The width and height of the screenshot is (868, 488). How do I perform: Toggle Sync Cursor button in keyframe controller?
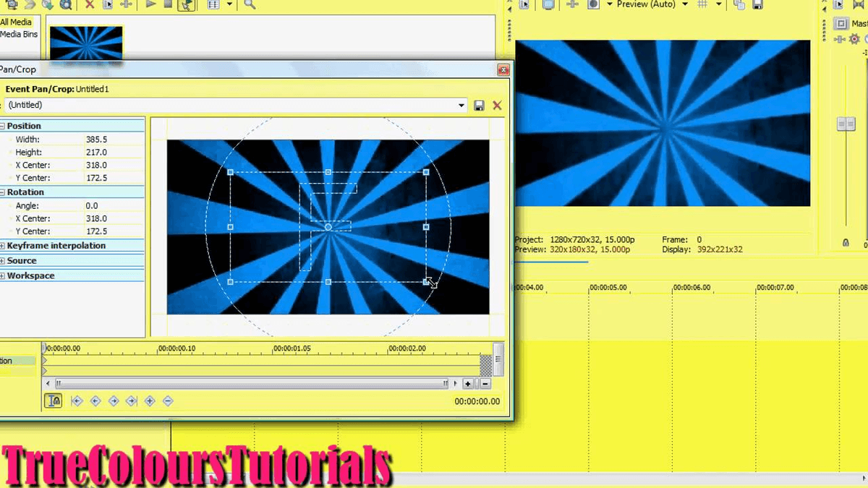click(54, 401)
